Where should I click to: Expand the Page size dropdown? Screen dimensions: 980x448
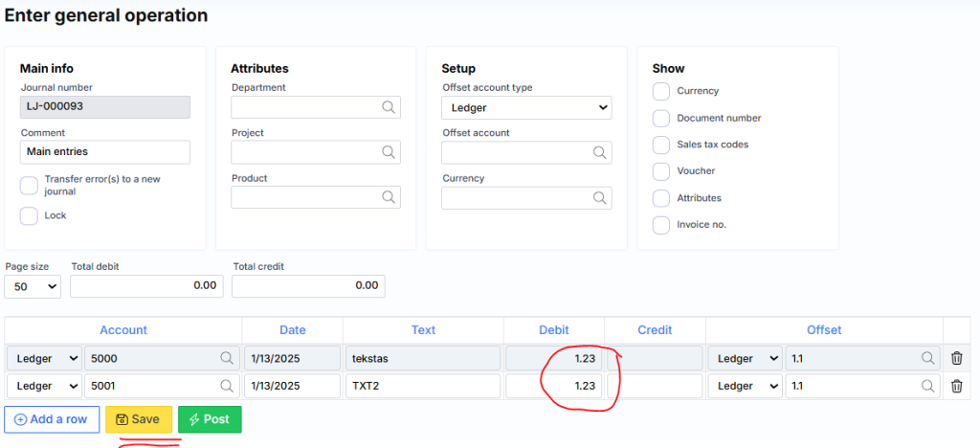pos(33,285)
